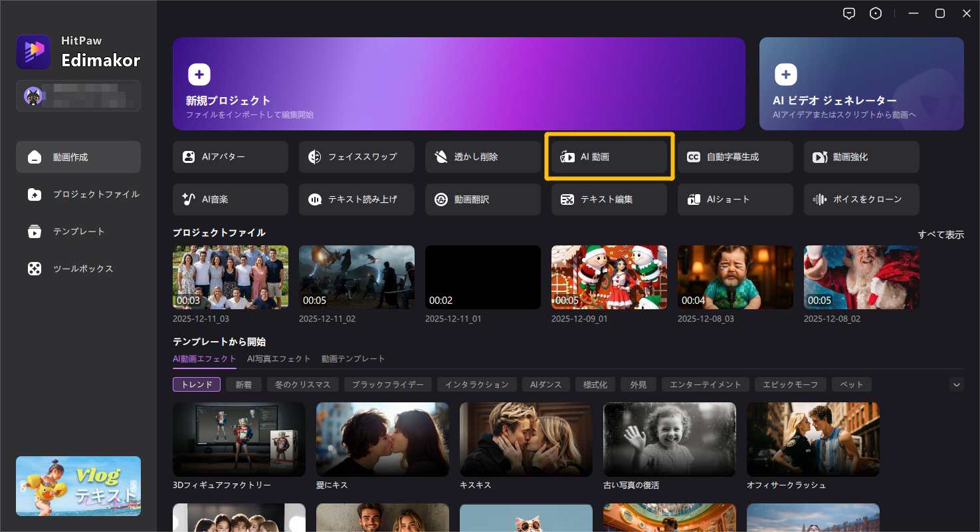Create a 新規プロジェクト
The height and width of the screenshot is (532, 980).
(x=458, y=84)
